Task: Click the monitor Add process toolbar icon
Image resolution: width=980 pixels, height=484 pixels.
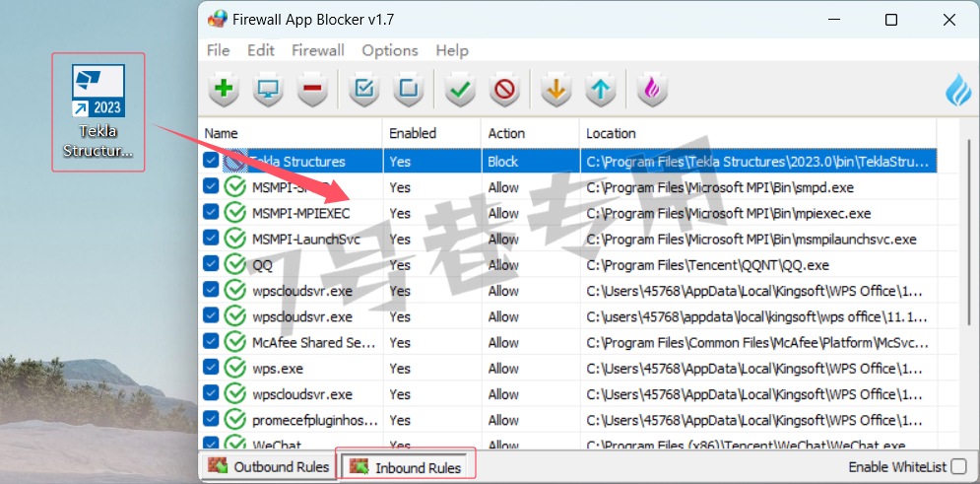Action: point(268,90)
